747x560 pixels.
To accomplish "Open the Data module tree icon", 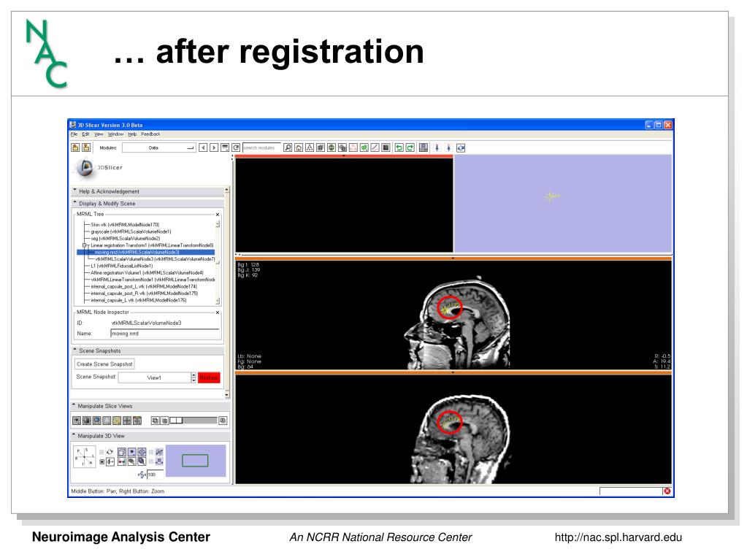I will click(310, 147).
